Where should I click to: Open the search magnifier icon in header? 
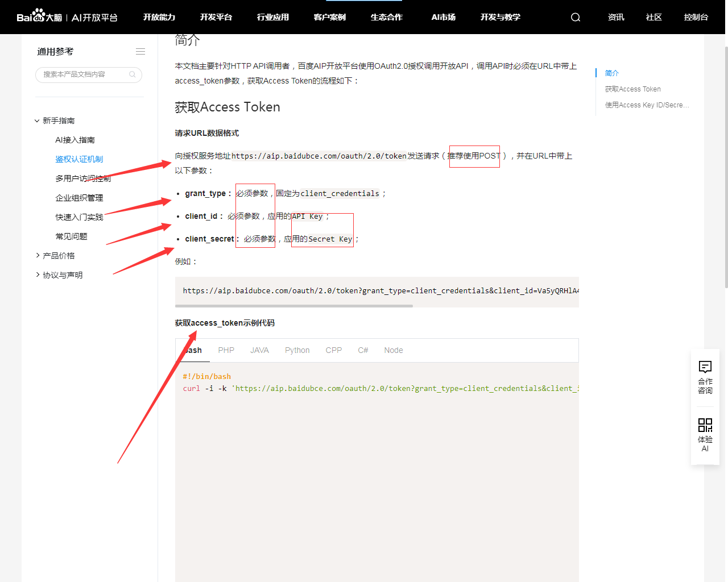(x=576, y=17)
